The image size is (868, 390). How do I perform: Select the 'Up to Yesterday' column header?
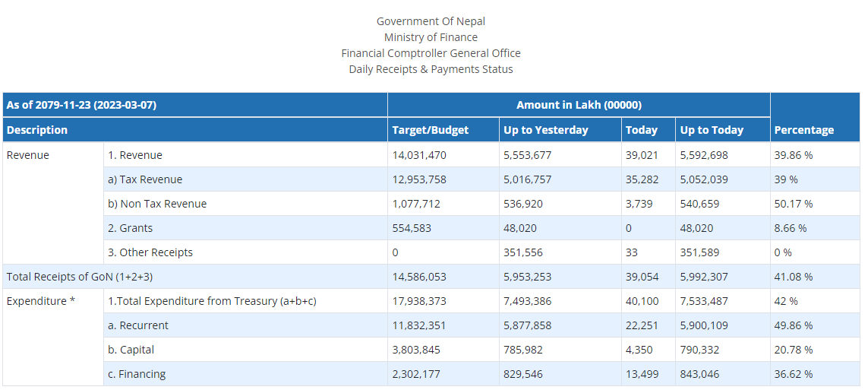tap(545, 130)
